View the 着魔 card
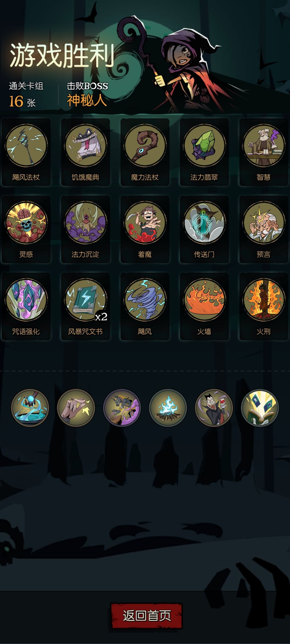 click(x=145, y=229)
